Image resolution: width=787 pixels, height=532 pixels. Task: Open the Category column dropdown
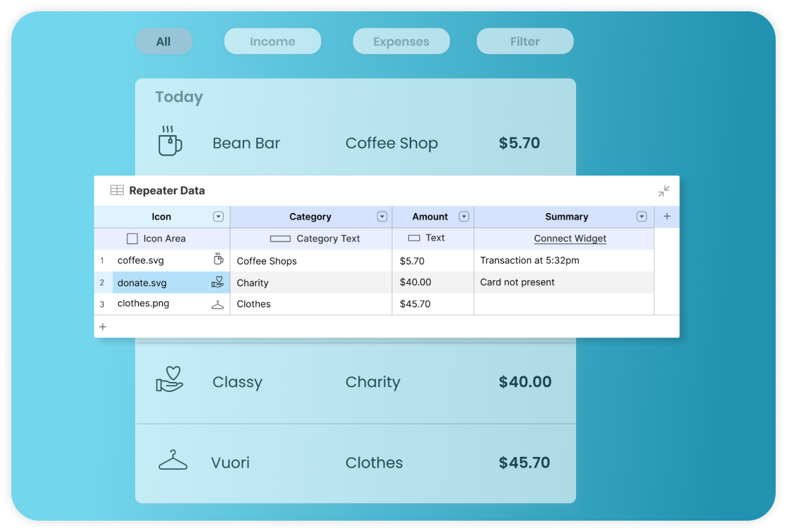[382, 216]
